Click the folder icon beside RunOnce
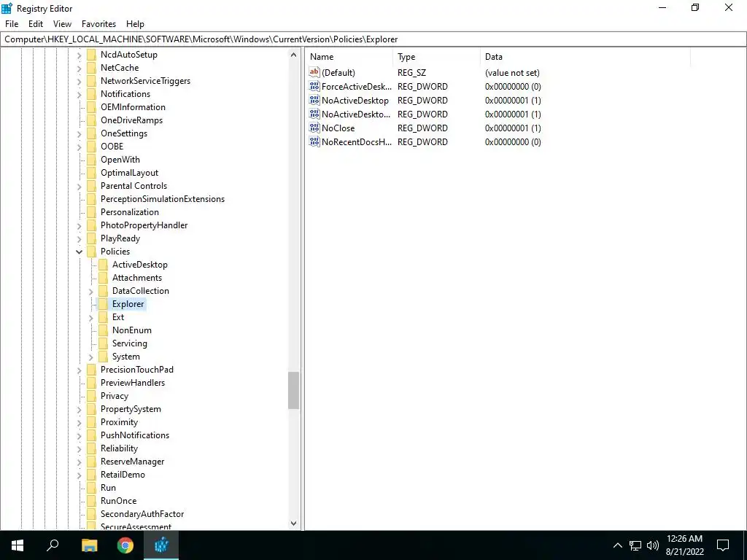Viewport: 747px width, 560px height. pos(91,501)
